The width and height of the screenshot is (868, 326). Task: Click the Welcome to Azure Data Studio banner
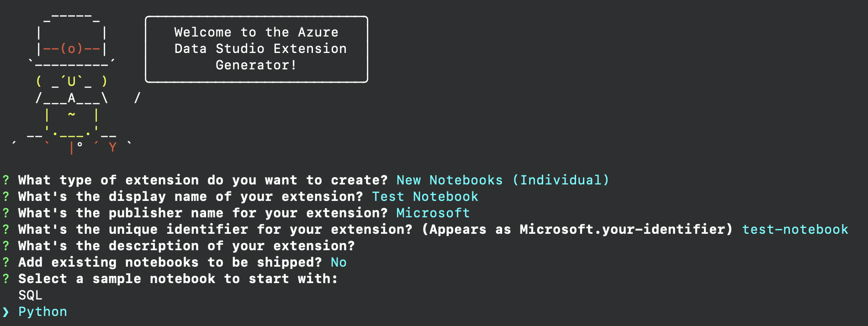(x=256, y=49)
